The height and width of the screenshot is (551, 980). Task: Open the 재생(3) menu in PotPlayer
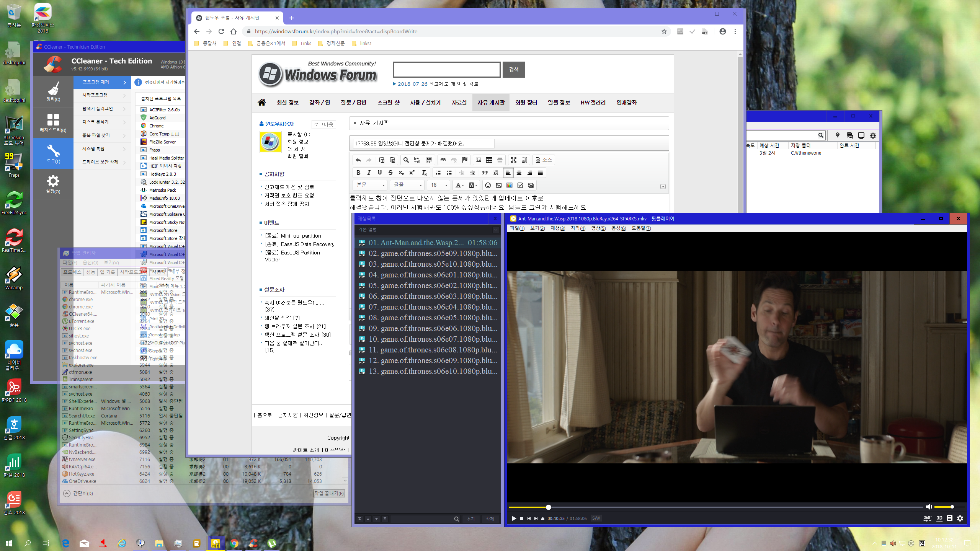(557, 228)
